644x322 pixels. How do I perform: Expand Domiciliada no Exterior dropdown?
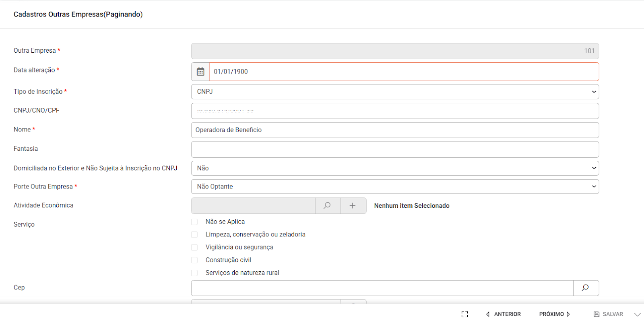394,168
